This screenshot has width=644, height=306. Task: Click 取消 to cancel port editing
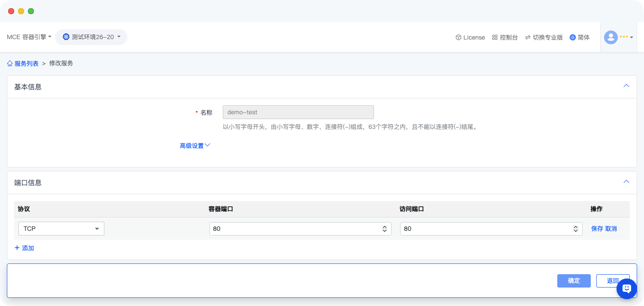coord(611,229)
